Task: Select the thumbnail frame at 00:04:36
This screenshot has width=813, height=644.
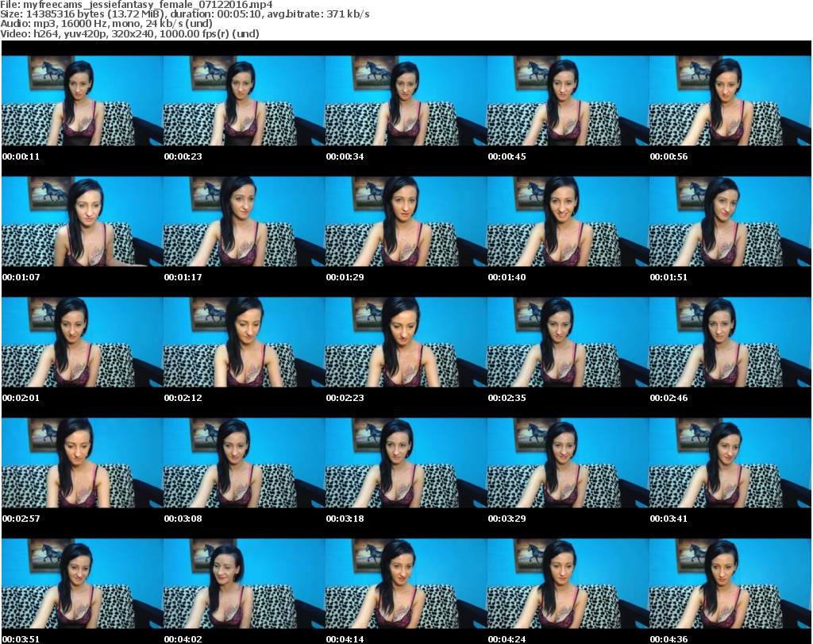Action: pos(730,584)
